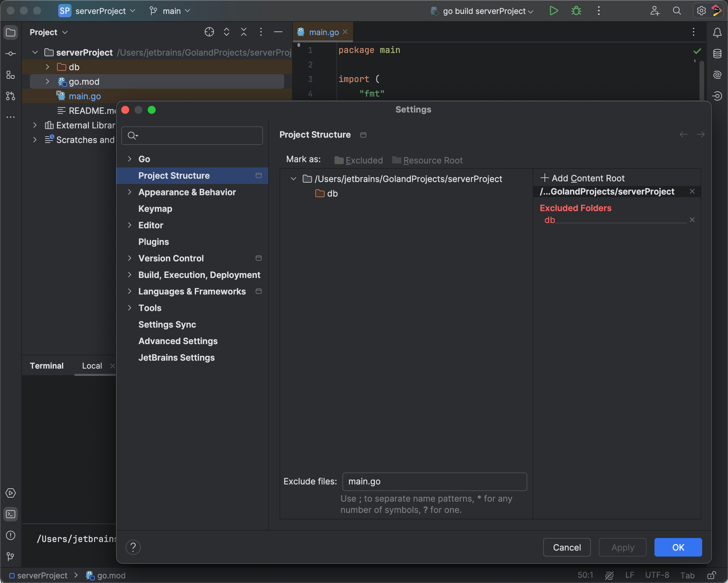728x583 pixels.
Task: Open the Database tool window icon
Action: point(717,54)
